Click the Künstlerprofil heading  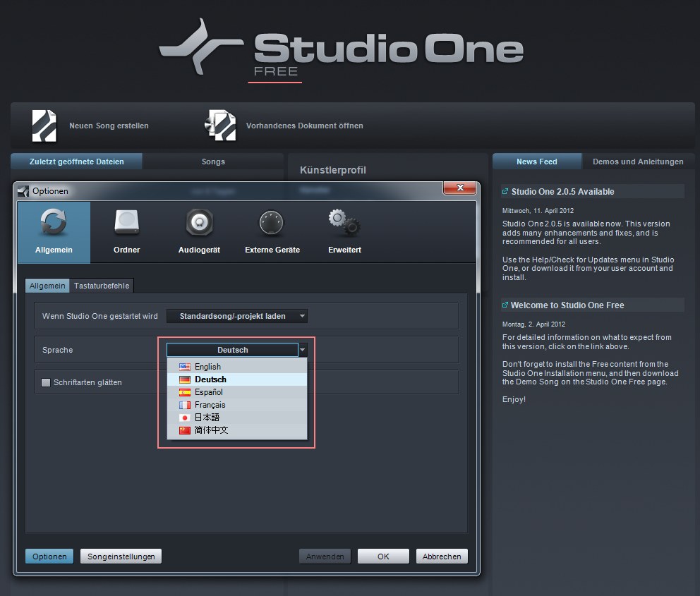(x=333, y=170)
